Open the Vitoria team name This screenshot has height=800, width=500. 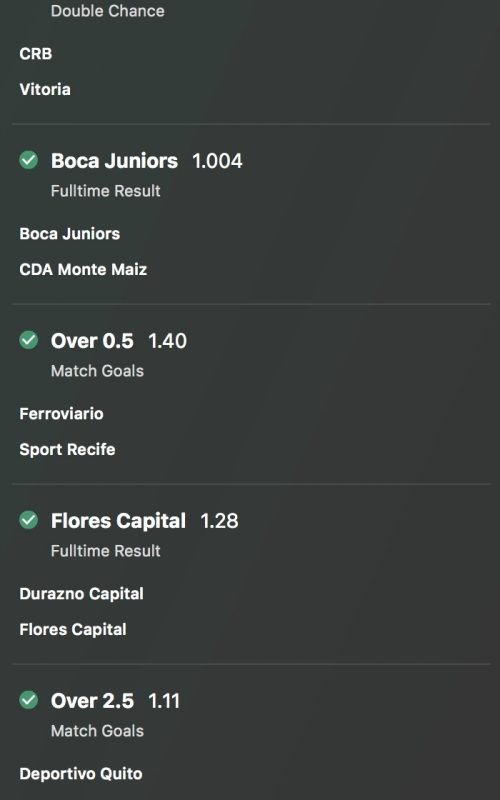(x=45, y=89)
